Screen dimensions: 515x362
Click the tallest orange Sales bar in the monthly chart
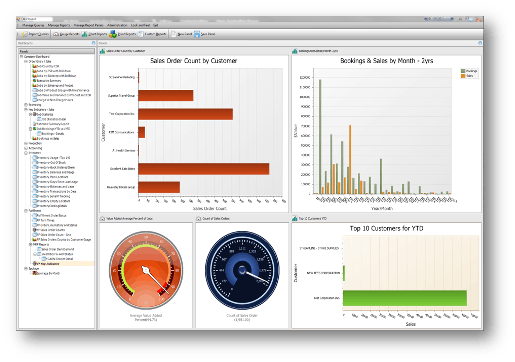click(350, 159)
